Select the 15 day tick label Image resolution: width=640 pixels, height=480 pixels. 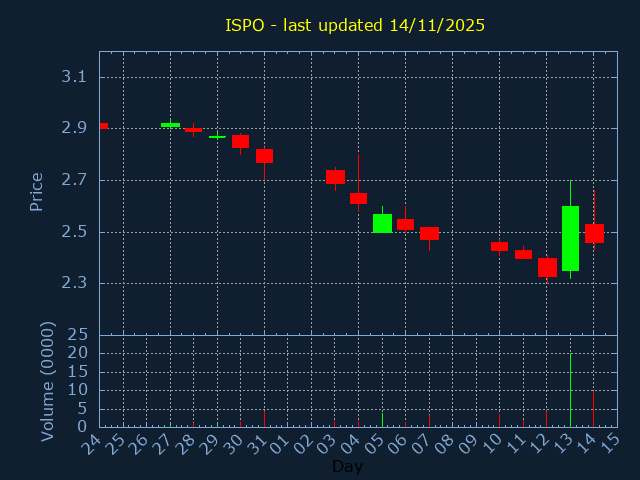coord(609,441)
